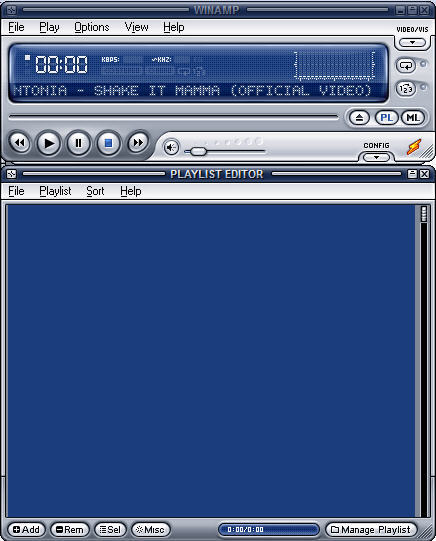Screen dimensions: 436x541
Task: Expand the VIDEO/VIS drawer arrow
Action: point(412,43)
